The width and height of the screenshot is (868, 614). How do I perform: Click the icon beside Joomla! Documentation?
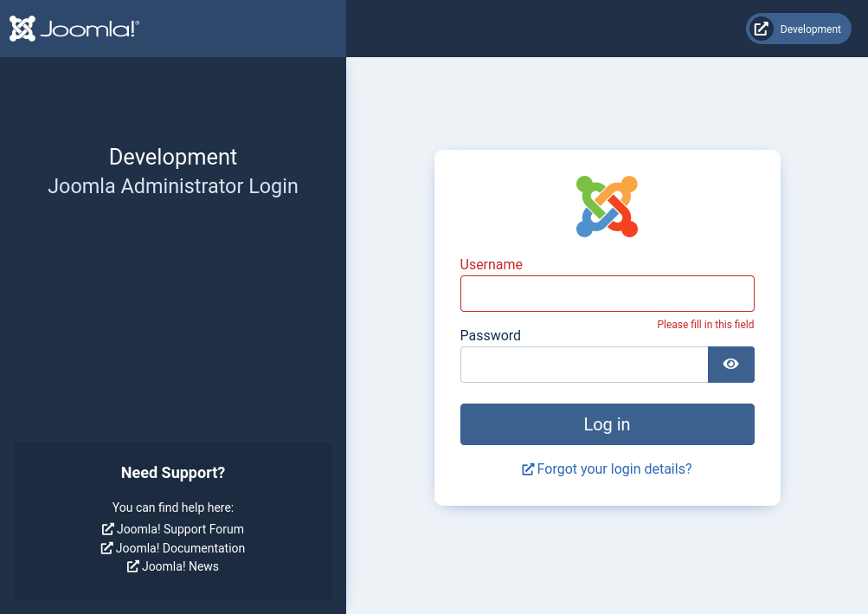click(107, 548)
